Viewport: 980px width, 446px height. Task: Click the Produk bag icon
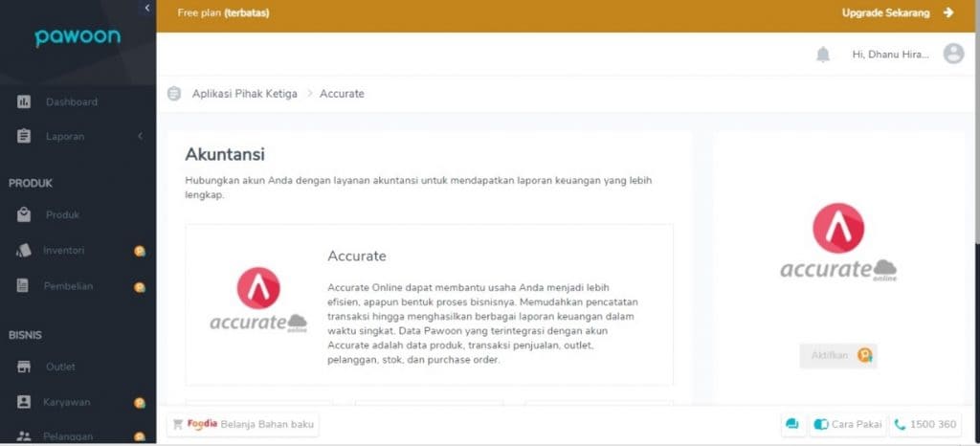pos(24,215)
